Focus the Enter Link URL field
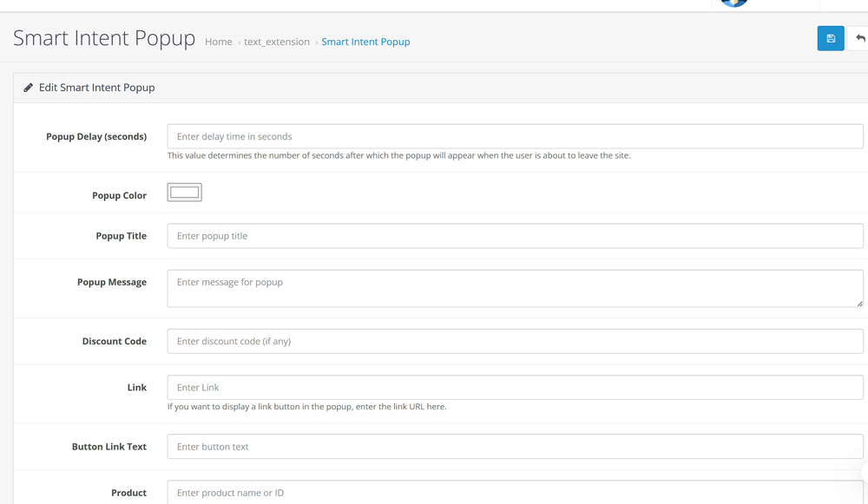Image resolution: width=868 pixels, height=504 pixels. [x=515, y=388]
